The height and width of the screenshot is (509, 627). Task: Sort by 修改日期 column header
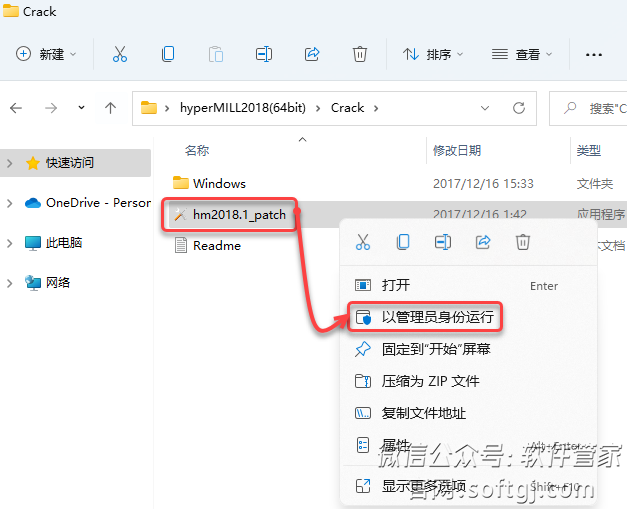[x=457, y=151]
